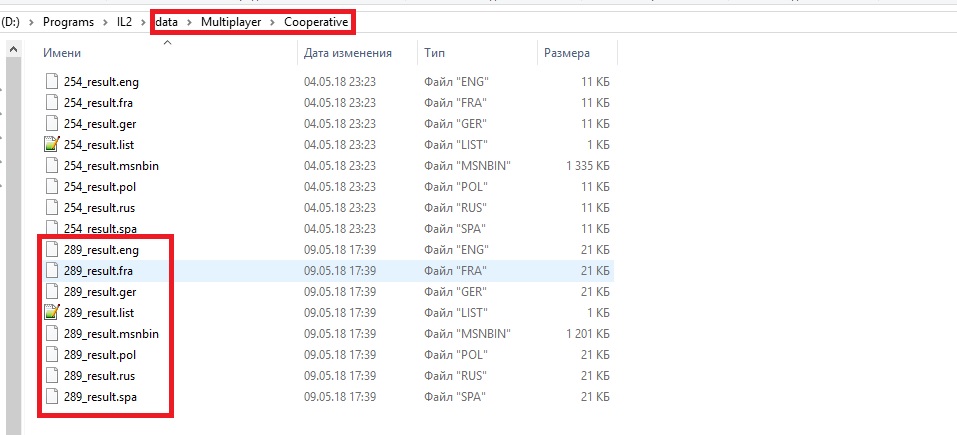Image resolution: width=957 pixels, height=435 pixels.
Task: Click the (D:) drive breadcrumb
Action: click(10, 23)
